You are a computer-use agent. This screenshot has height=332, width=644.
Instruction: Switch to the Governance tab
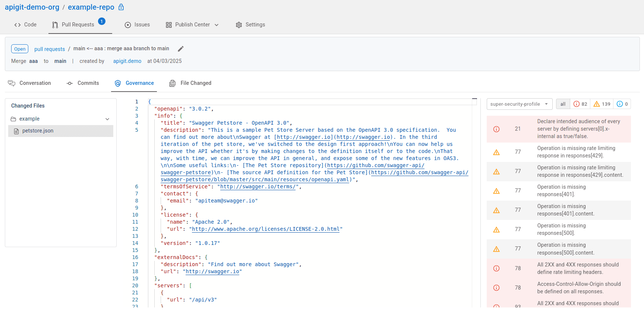click(x=134, y=83)
